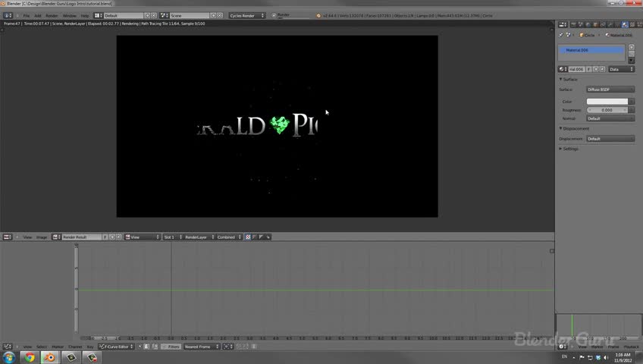This screenshot has height=364, width=643.
Task: Open the Diffuse BSDF surface dropdown
Action: [610, 89]
